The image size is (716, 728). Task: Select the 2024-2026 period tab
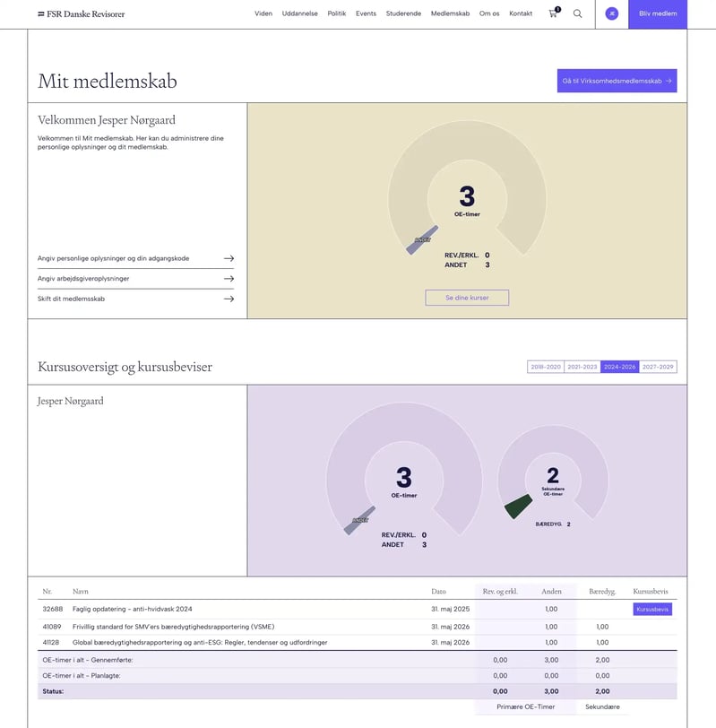pyautogui.click(x=619, y=367)
